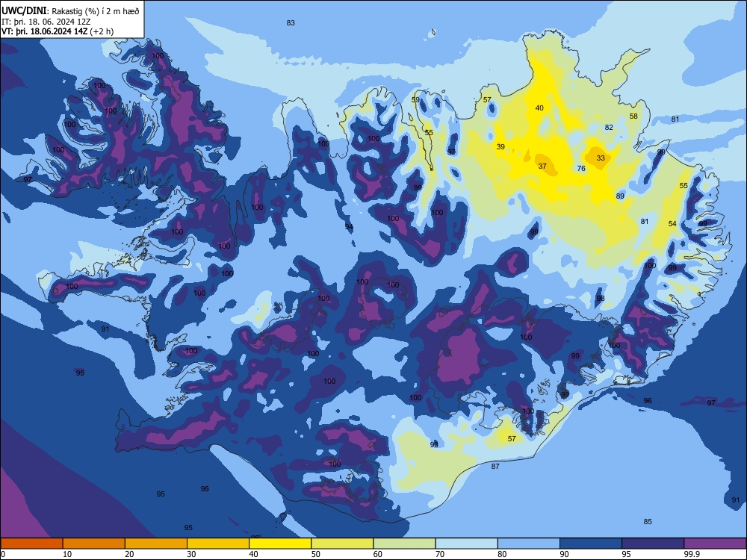747x560 pixels.
Task: Click the 'VT: þri. 18.06.2024 14Z (+2 h)' line
Action: click(58, 31)
